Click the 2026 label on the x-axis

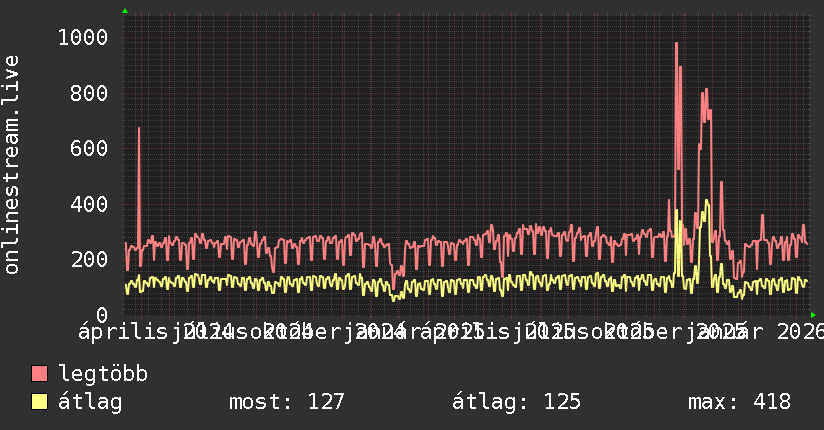800,332
